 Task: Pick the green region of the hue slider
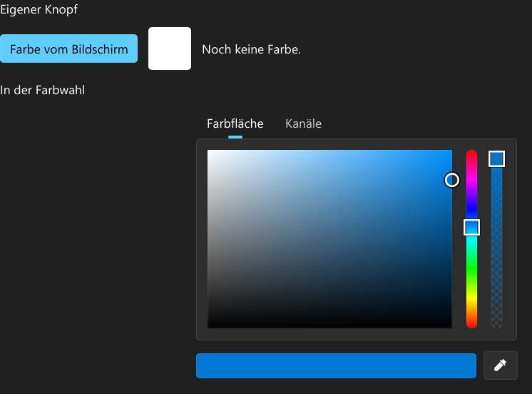pyautogui.click(x=471, y=268)
